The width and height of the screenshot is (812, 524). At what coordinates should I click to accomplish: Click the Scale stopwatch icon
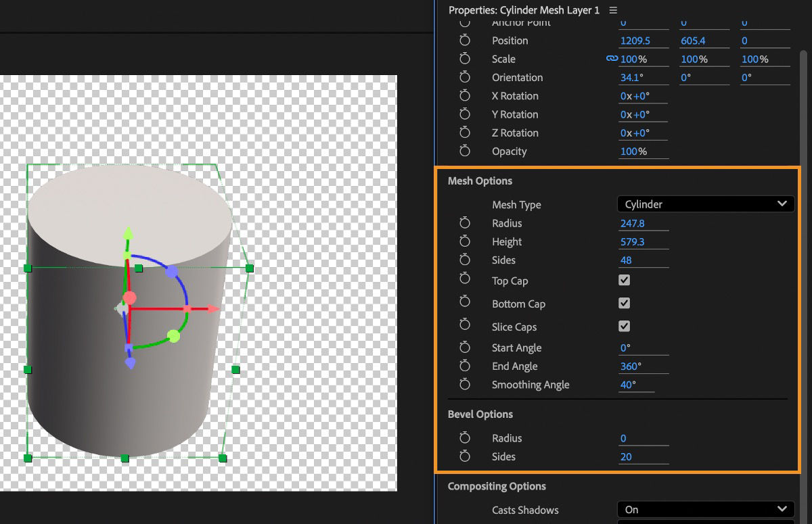pos(464,59)
